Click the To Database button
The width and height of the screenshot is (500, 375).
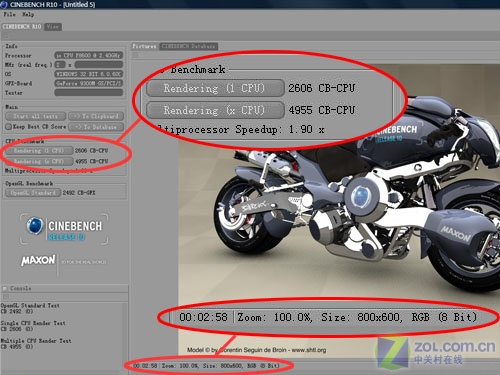tap(96, 127)
